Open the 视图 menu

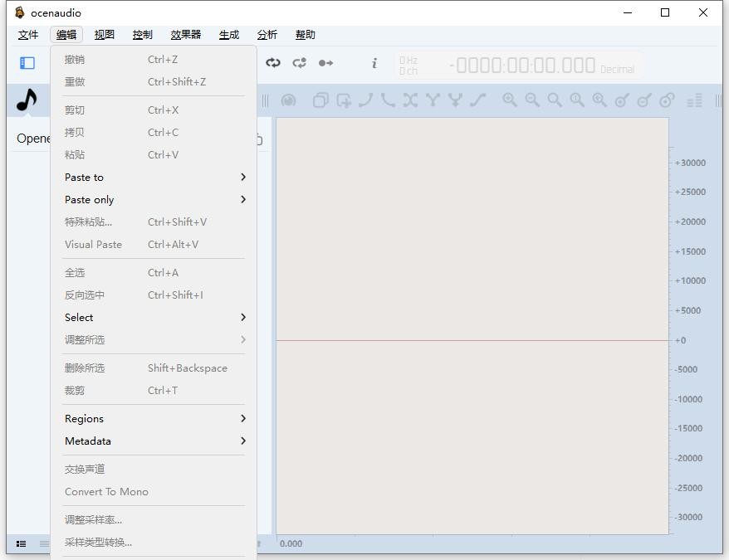point(104,35)
